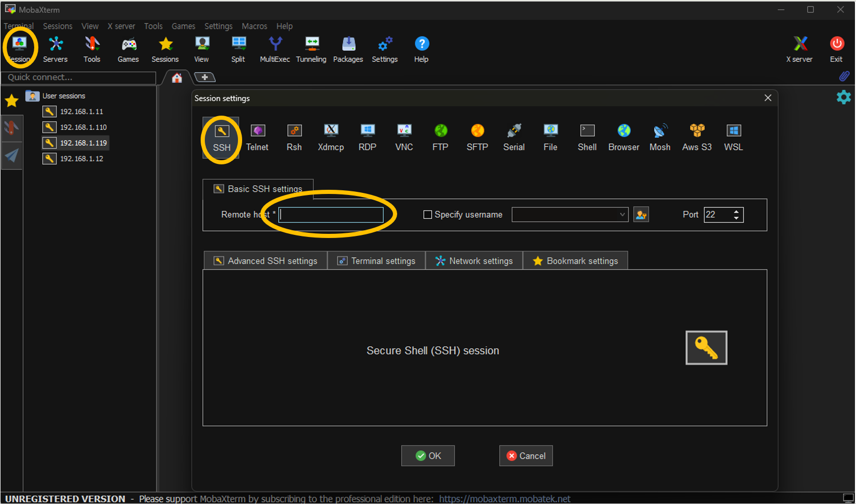Open the Games toolbar icon

pos(128,50)
